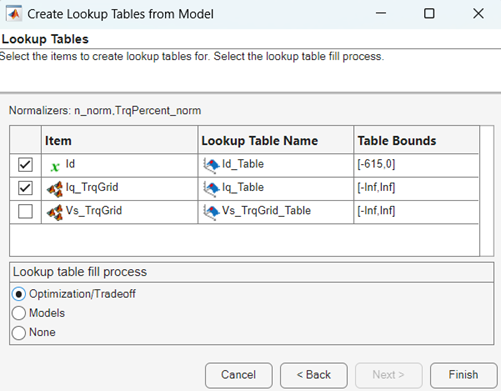Select the Iq_Table name cell
The width and height of the screenshot is (501, 391).
tap(276, 189)
